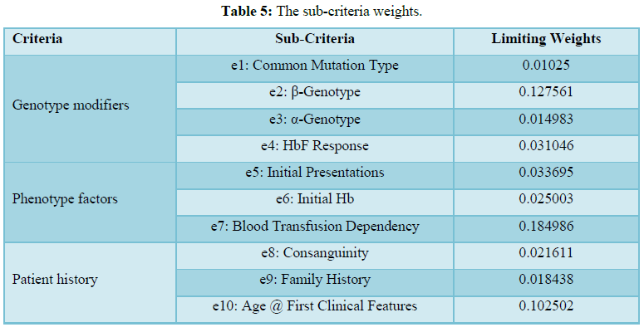Screen dimensions: 644x332
Task: Click the Phenotype factors criteria cell
Action: click(65, 199)
